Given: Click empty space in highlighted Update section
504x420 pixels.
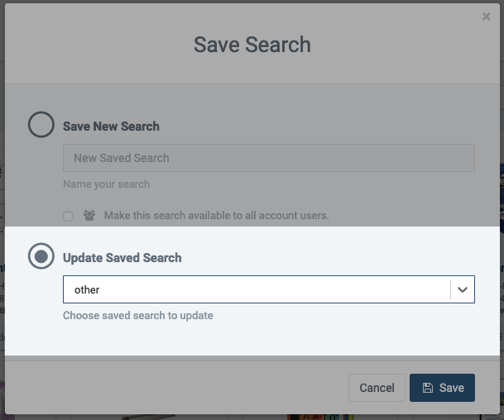Looking at the screenshot, I should coord(321,337).
